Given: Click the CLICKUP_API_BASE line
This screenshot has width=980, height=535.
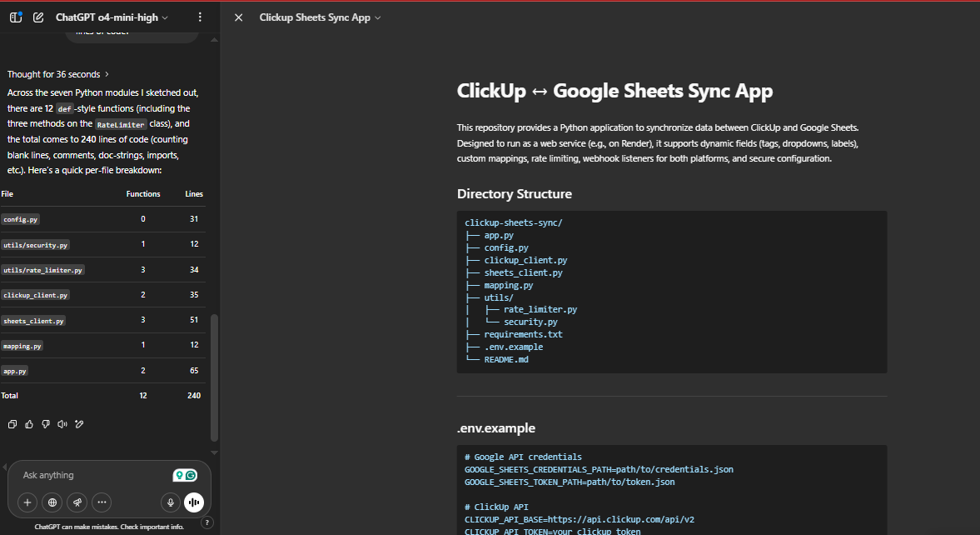Looking at the screenshot, I should point(580,519).
